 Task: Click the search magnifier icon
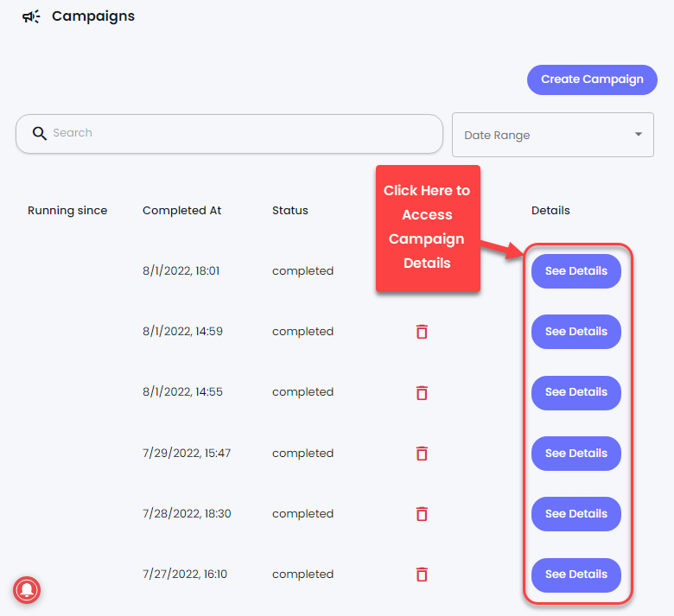(39, 133)
